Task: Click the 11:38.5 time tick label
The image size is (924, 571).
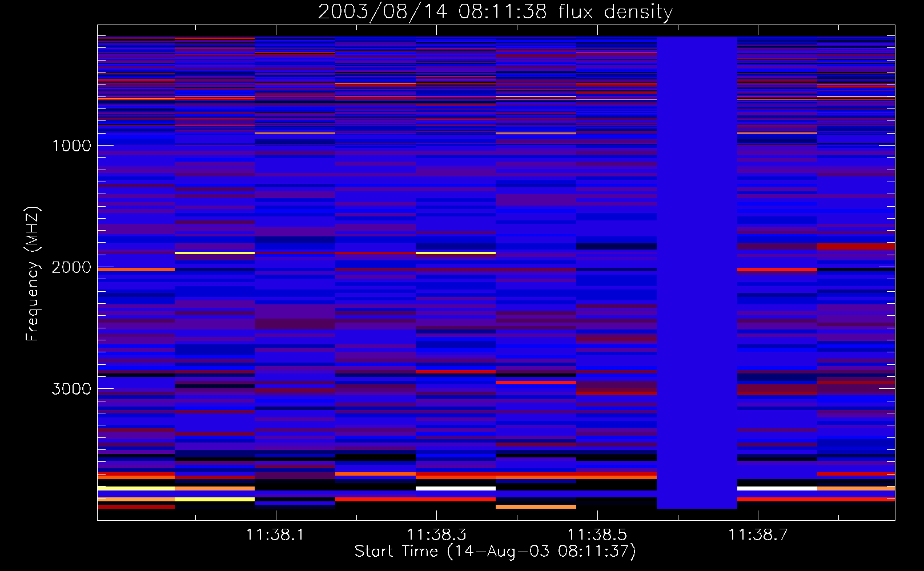Action: click(597, 534)
